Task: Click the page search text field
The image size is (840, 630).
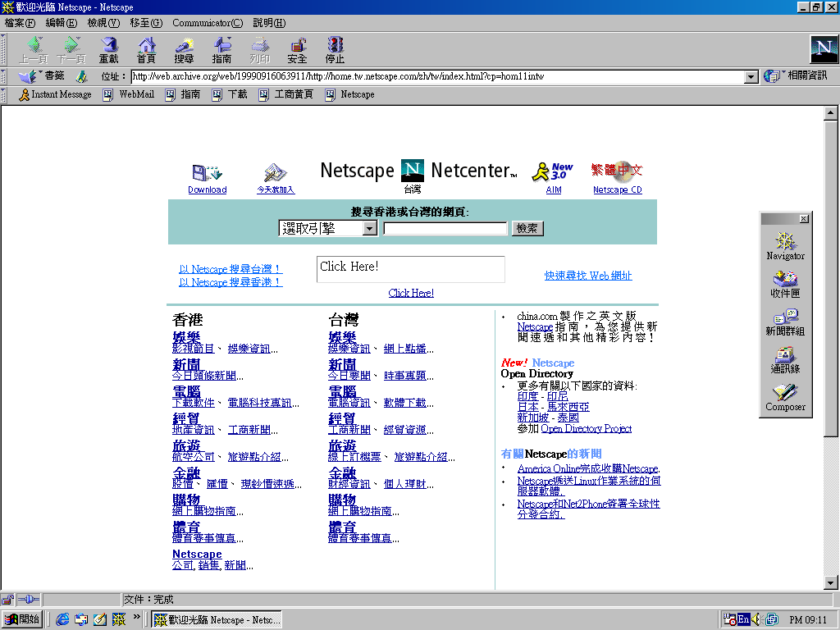Action: pos(445,229)
